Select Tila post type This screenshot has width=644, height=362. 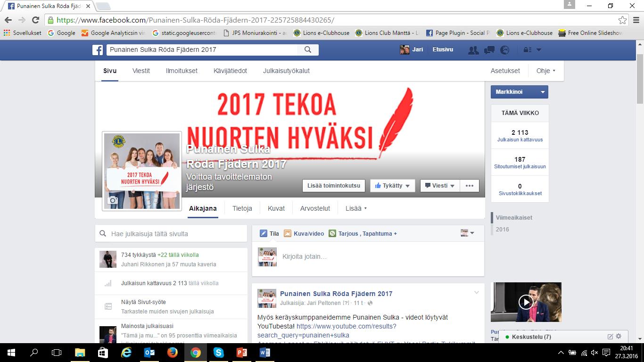tap(269, 233)
